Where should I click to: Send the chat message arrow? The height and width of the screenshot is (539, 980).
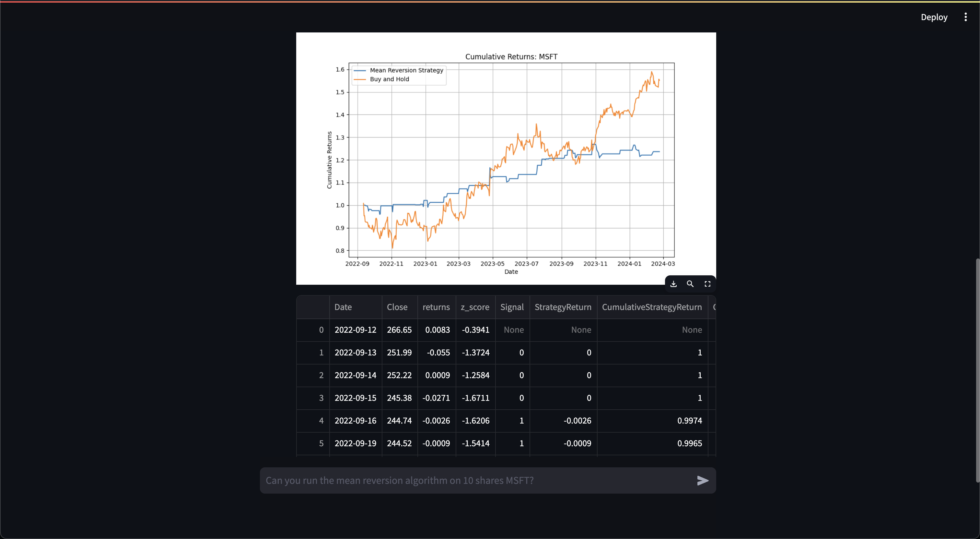pos(702,480)
